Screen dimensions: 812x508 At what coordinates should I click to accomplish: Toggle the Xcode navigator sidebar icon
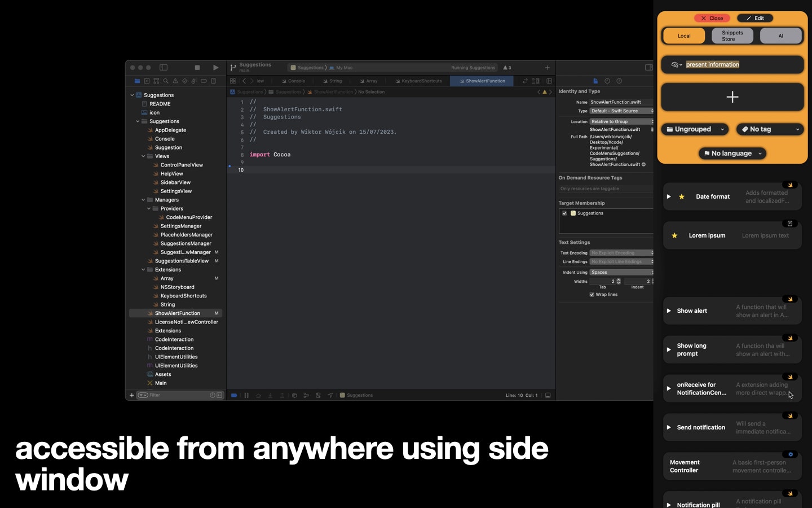pyautogui.click(x=164, y=67)
